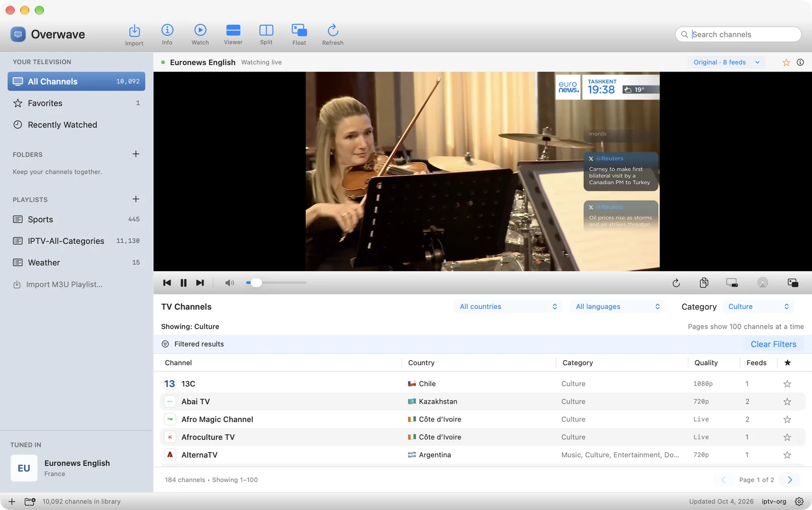Open settings gear in status bar
The height and width of the screenshot is (510, 812).
coord(799,501)
